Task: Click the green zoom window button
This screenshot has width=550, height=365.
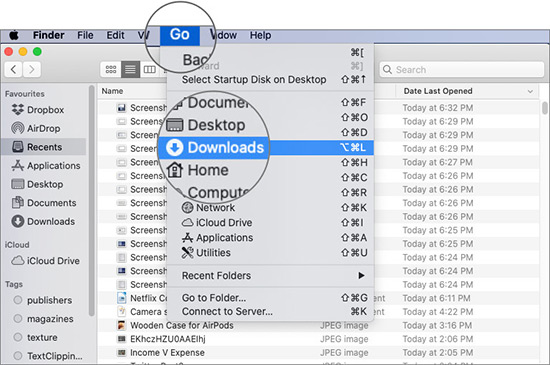Action: point(37,52)
